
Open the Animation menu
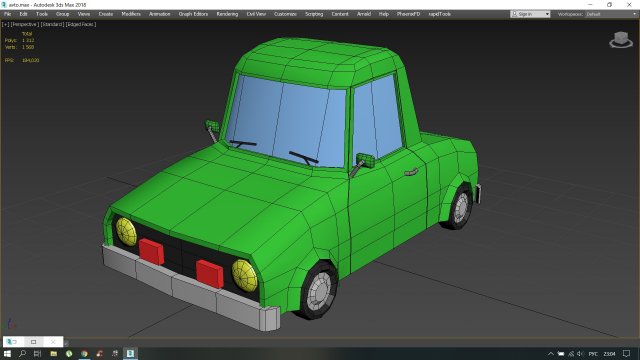[x=160, y=14]
